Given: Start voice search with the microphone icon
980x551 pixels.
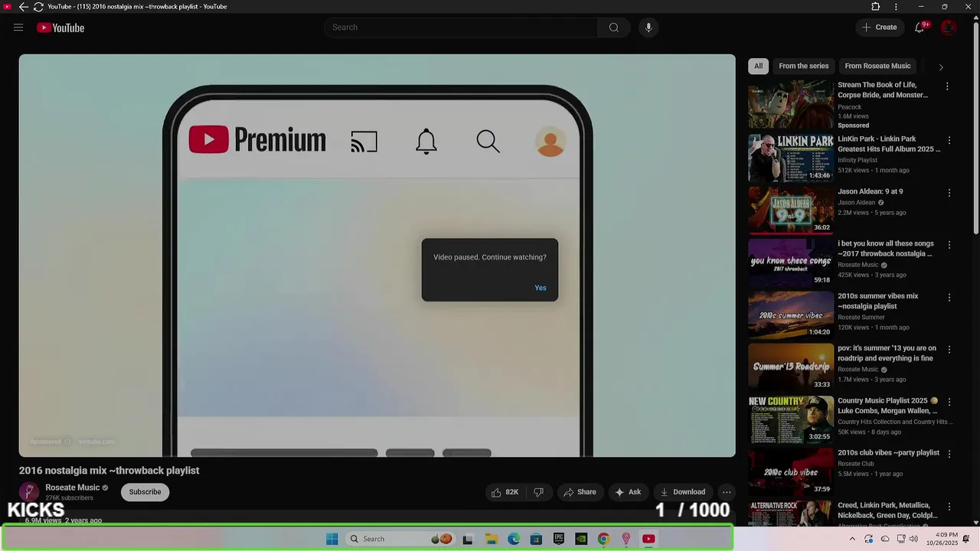Looking at the screenshot, I should click(x=648, y=28).
